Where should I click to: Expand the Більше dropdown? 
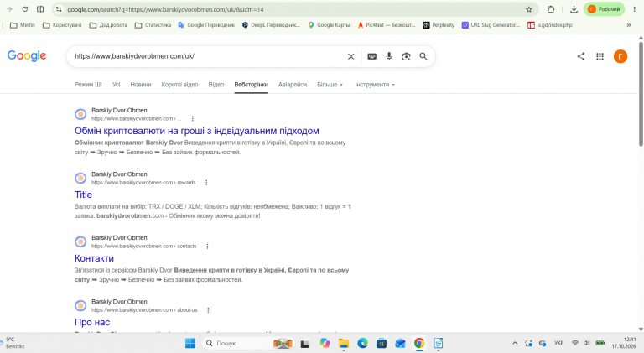click(330, 85)
